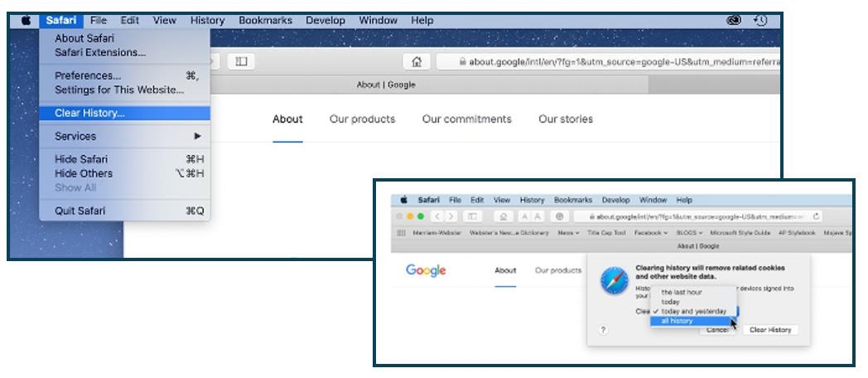Click 'Our products' in the inset page
The width and height of the screenshot is (868, 378).
558,270
